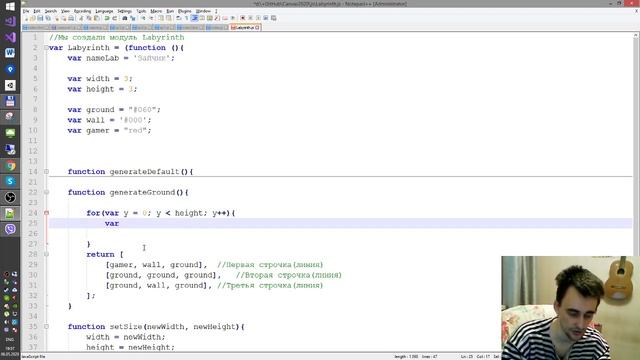Toggle Word wrap in the toolbar
Screen dimensions: 640x360
[179, 18]
